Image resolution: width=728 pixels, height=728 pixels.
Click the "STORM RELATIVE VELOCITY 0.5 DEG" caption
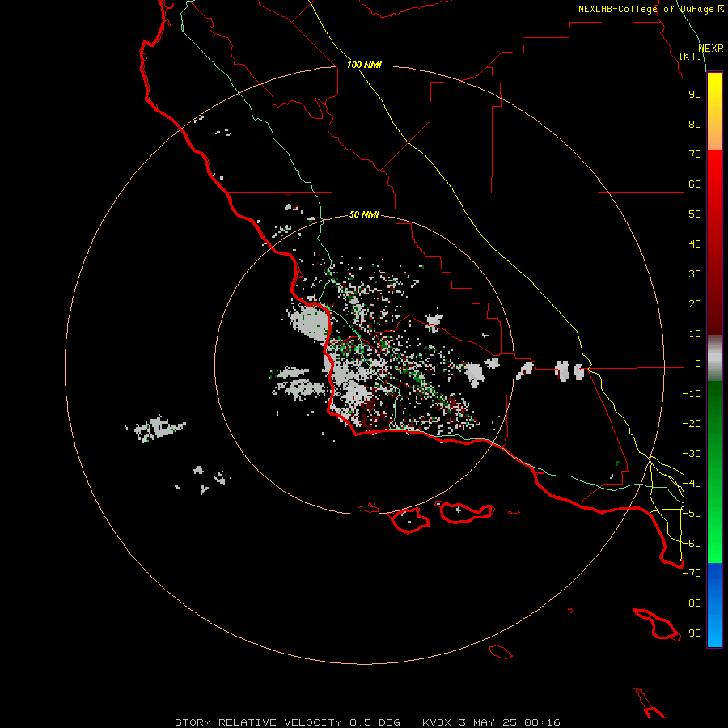point(287,722)
